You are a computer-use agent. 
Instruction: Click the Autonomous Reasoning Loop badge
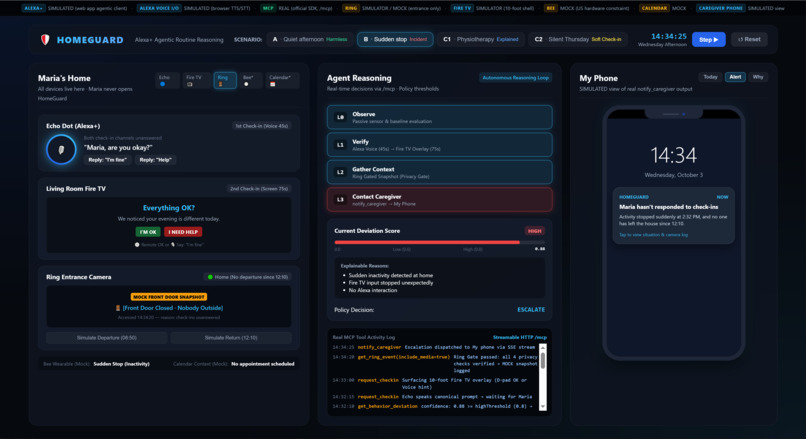(x=516, y=78)
